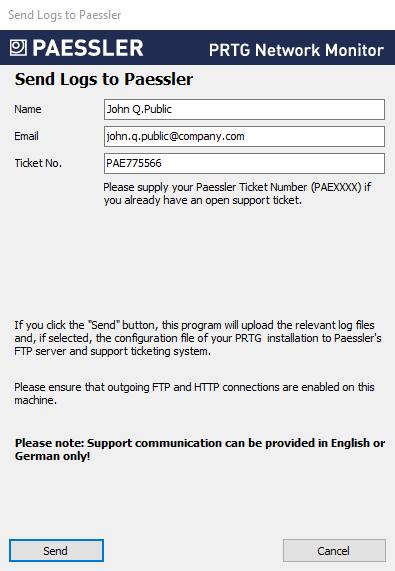This screenshot has height=571, width=395.
Task: Click the Paessler Ticket Number hint text
Action: coord(237,194)
